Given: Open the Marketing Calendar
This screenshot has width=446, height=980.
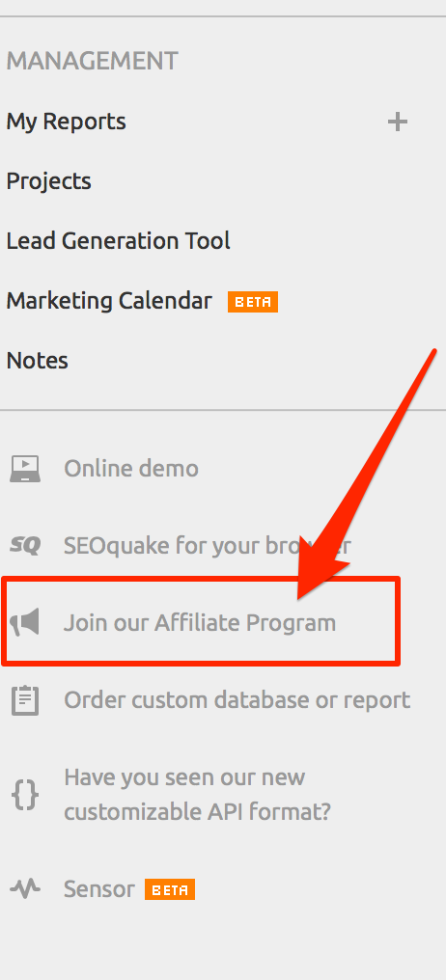Looking at the screenshot, I should (x=109, y=301).
